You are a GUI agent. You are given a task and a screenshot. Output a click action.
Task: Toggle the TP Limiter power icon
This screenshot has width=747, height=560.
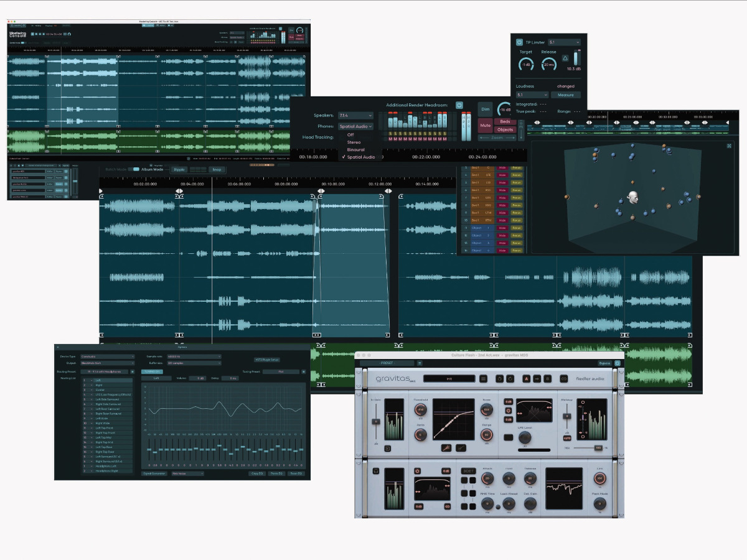click(520, 42)
